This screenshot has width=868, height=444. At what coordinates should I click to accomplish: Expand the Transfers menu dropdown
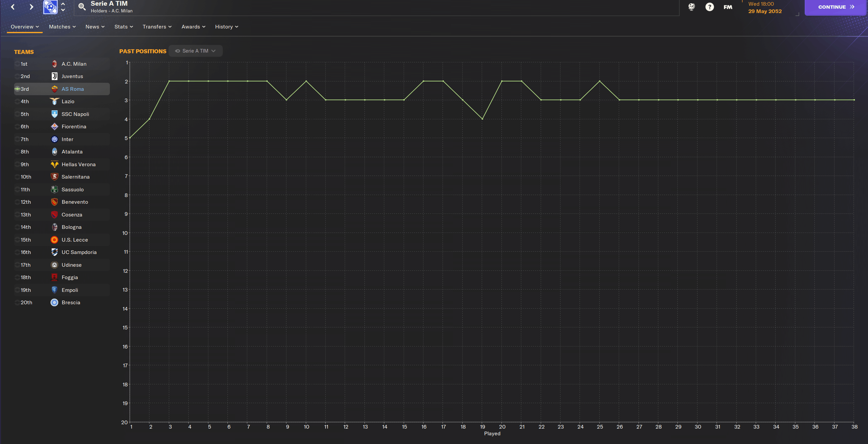157,27
